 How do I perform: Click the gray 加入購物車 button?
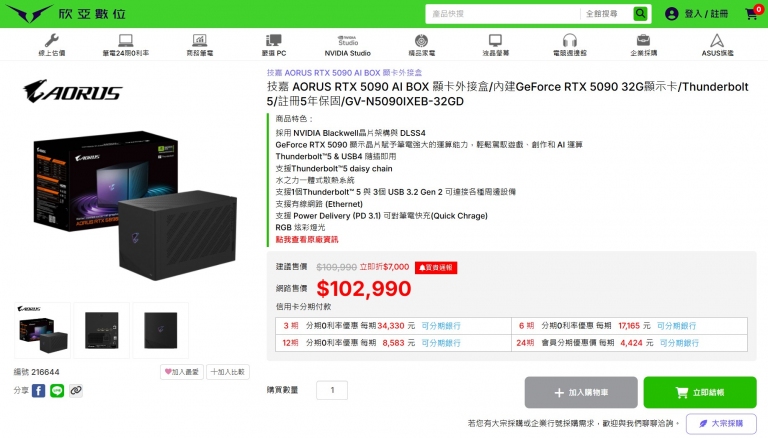581,392
